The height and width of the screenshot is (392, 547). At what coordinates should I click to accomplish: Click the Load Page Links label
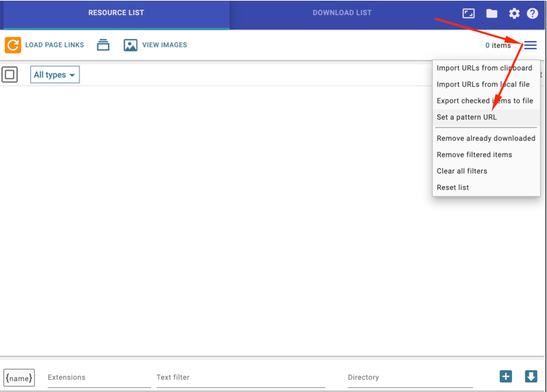click(x=55, y=45)
